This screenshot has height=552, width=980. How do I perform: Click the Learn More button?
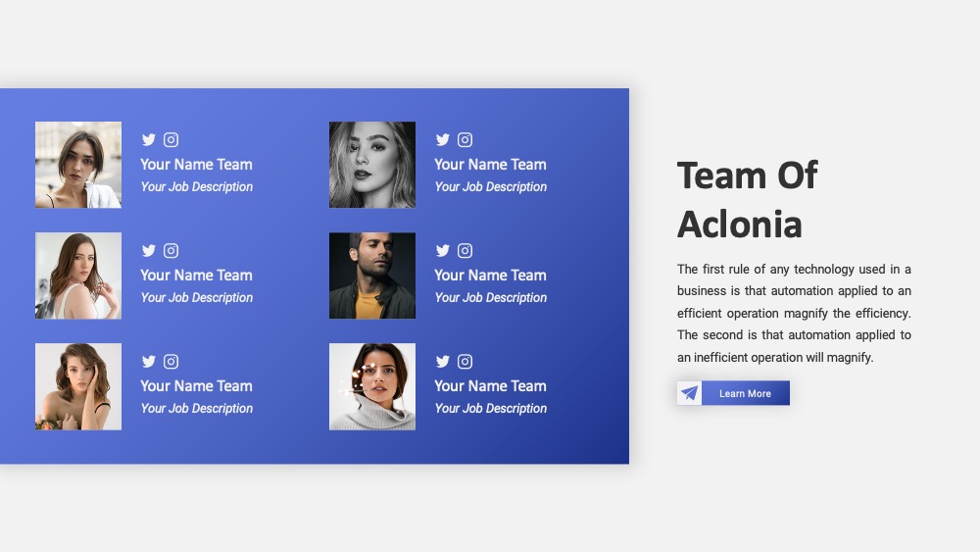click(x=746, y=393)
